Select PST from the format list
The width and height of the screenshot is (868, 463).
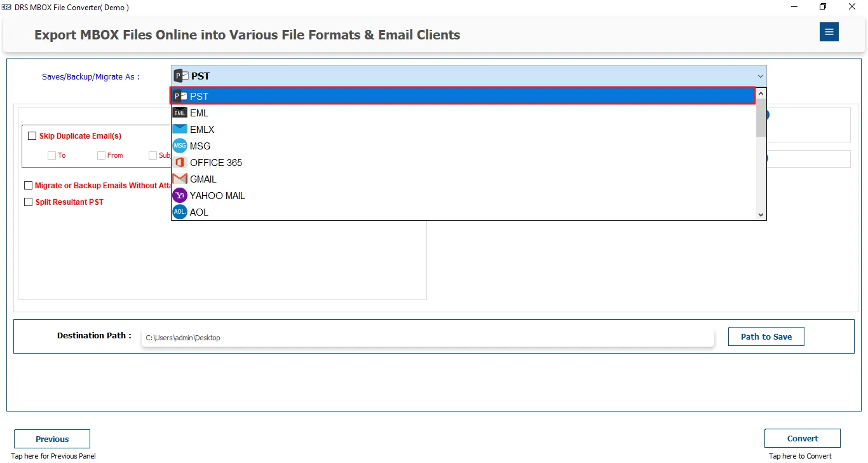463,96
